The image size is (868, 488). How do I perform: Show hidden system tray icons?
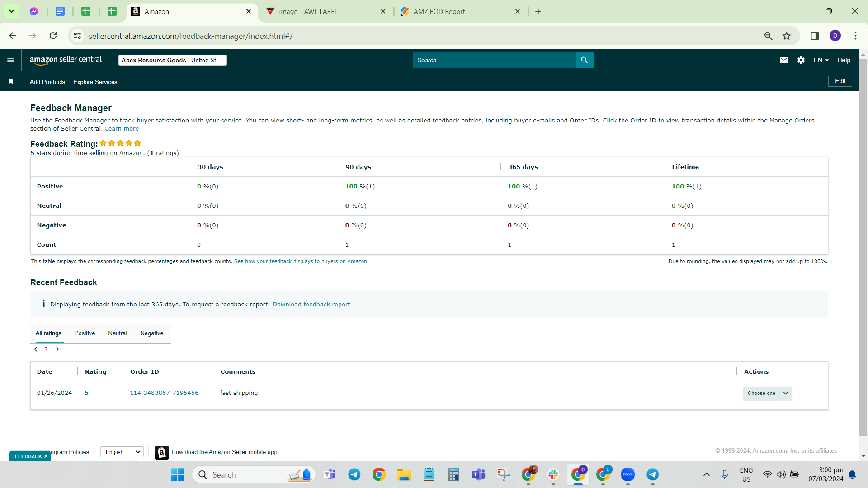(x=706, y=474)
